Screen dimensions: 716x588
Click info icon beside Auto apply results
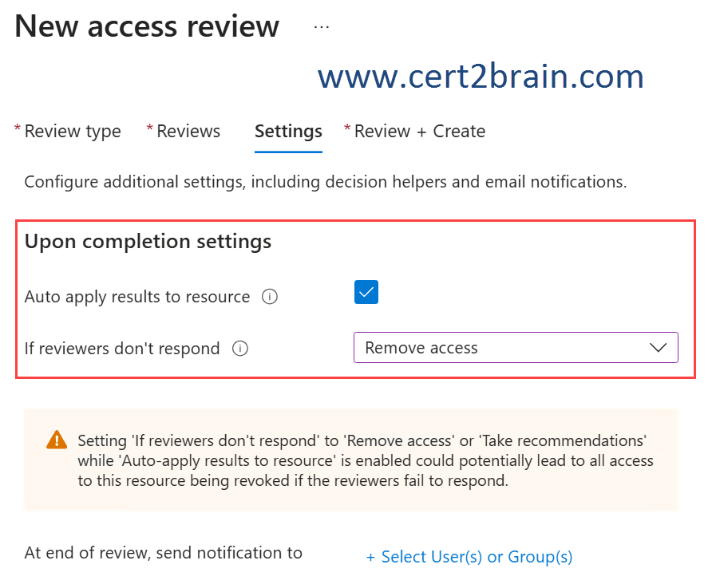270,297
